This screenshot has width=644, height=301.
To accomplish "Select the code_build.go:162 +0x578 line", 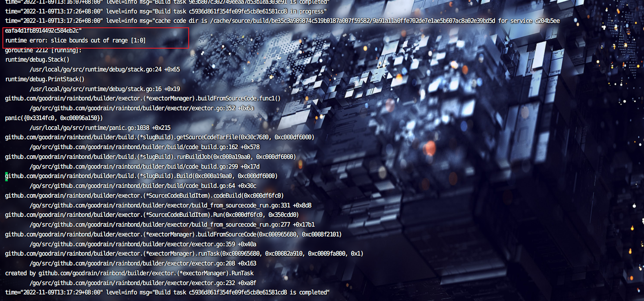I will click(145, 147).
